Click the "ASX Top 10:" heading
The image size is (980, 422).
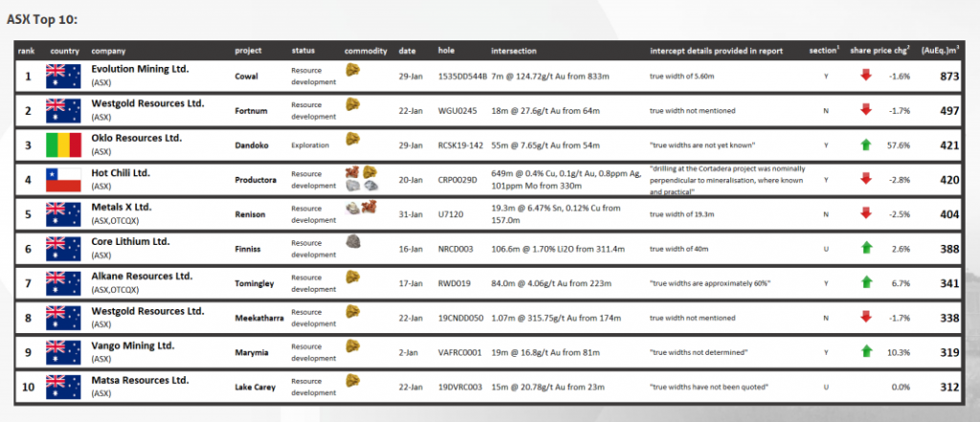(x=42, y=19)
